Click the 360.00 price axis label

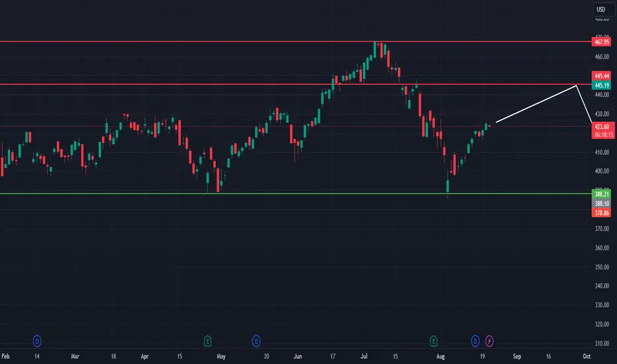pos(602,248)
